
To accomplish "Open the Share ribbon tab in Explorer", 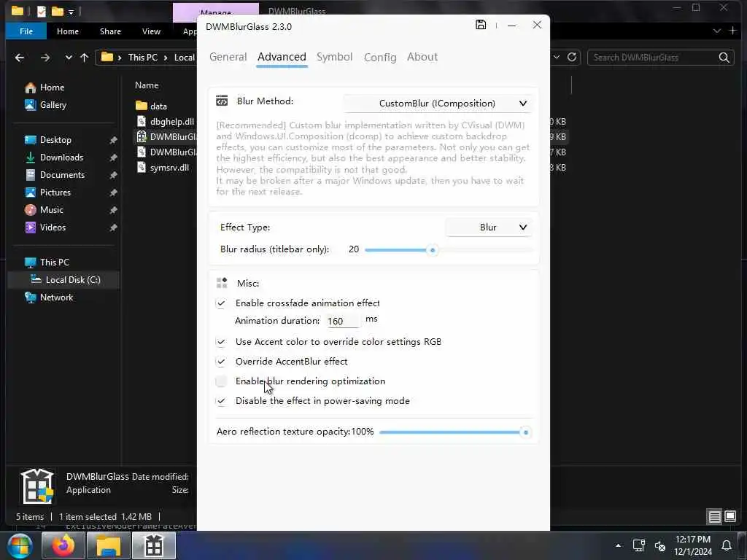I will pos(110,31).
